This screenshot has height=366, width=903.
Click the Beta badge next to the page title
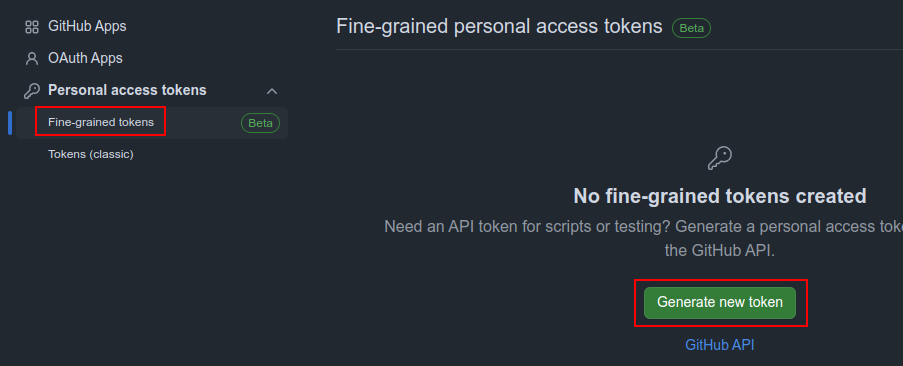[691, 28]
